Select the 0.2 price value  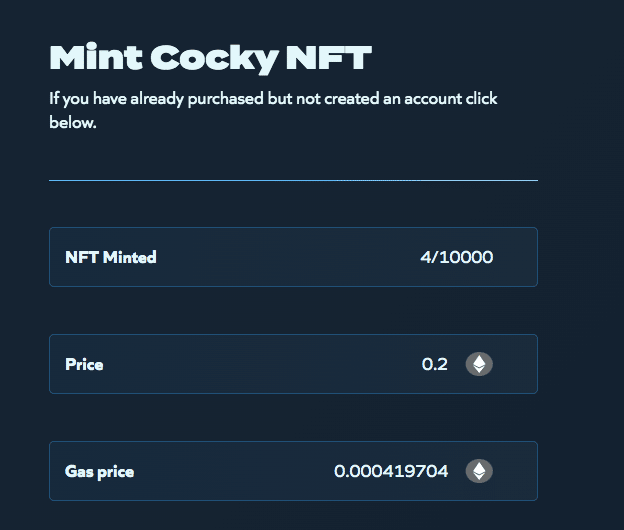(435, 364)
